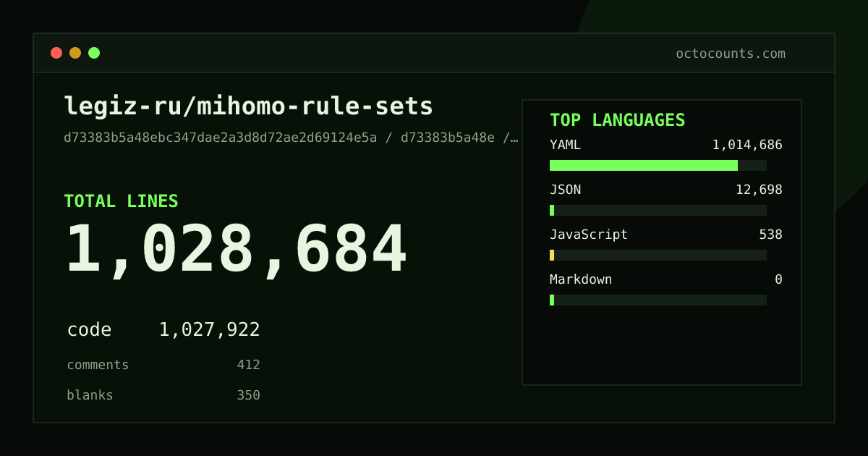Select YAML line count 1,014,686
Viewport: 868px width, 456px height.
[747, 145]
